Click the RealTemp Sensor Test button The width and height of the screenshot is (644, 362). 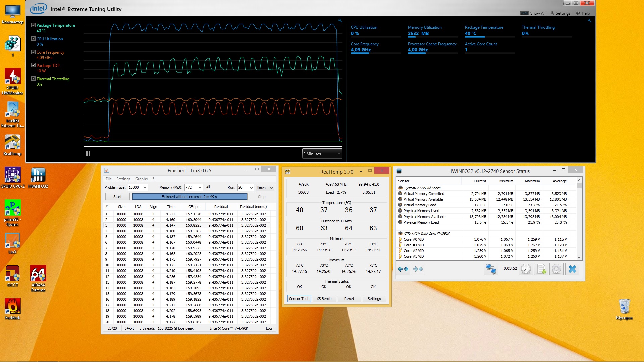click(x=299, y=299)
